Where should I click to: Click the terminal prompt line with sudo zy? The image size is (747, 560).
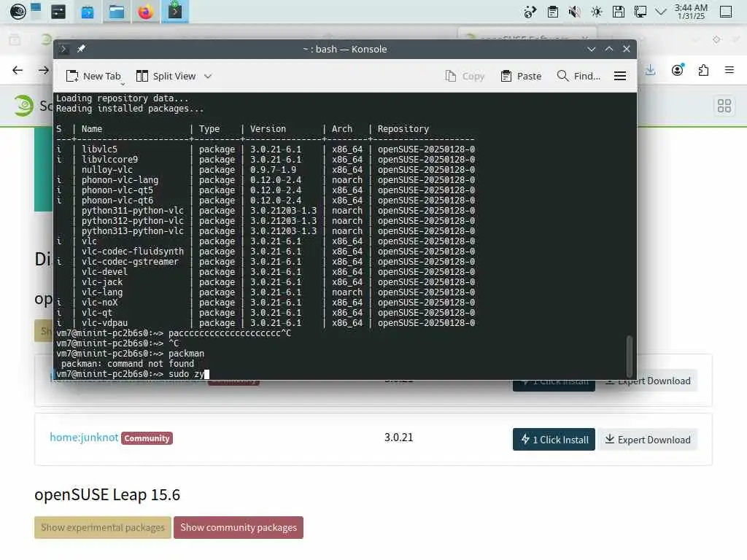tap(133, 374)
